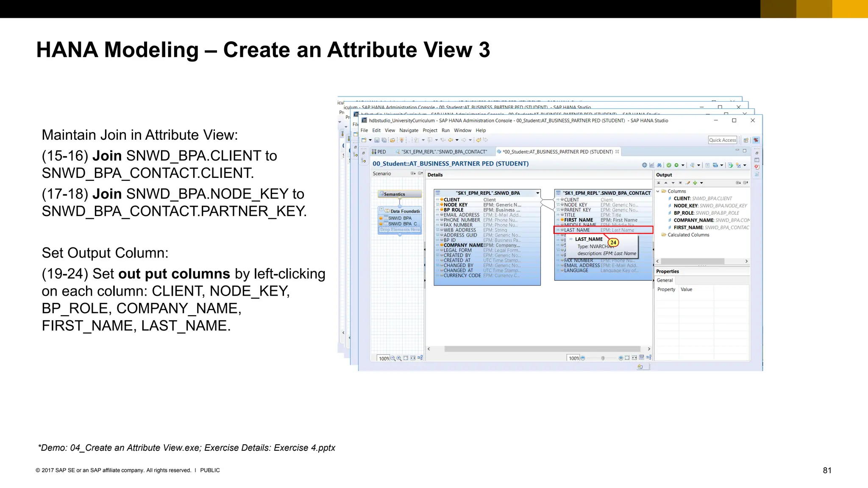Screen dimensions: 868x488
Task: Open the Edit menu
Action: pos(376,130)
